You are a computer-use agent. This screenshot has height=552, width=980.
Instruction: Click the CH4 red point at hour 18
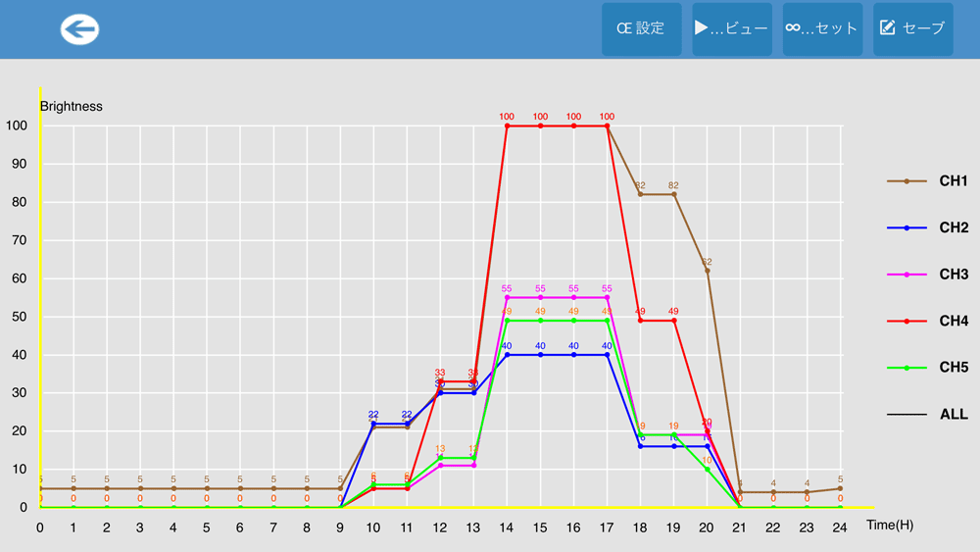coord(640,321)
